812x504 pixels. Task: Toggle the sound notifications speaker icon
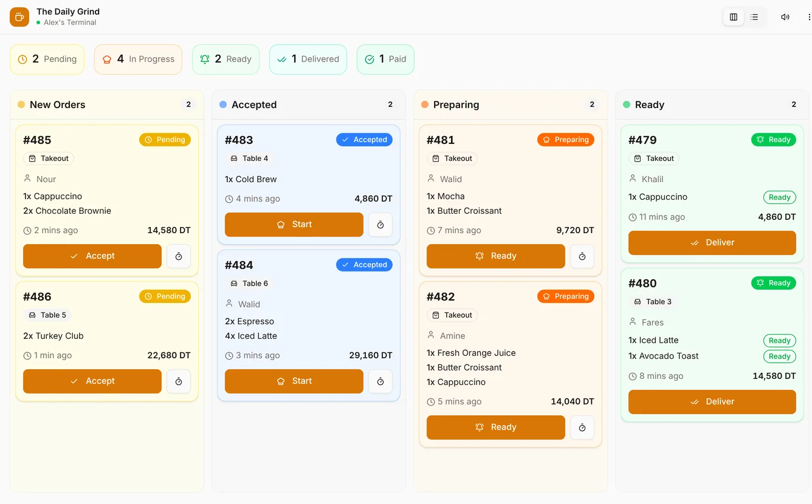[785, 17]
